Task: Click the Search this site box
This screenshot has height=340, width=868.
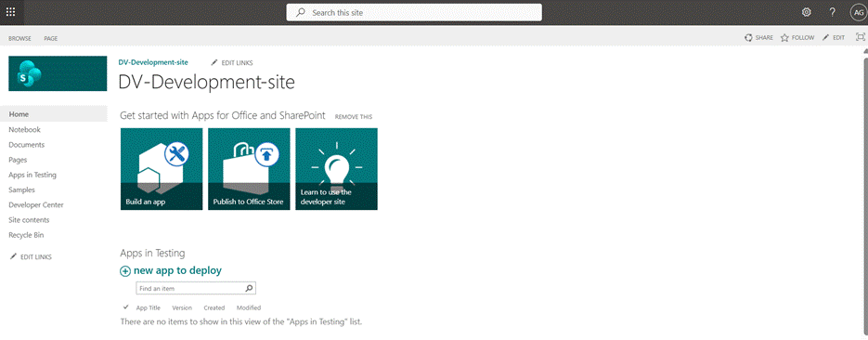Action: (414, 12)
